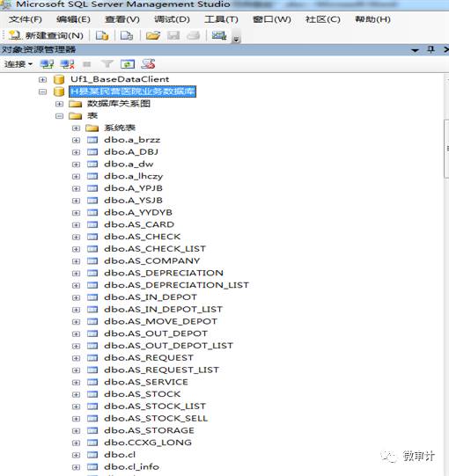The height and width of the screenshot is (476, 449).
Task: Select the dbo.A_YYDYB table
Action: [x=138, y=213]
